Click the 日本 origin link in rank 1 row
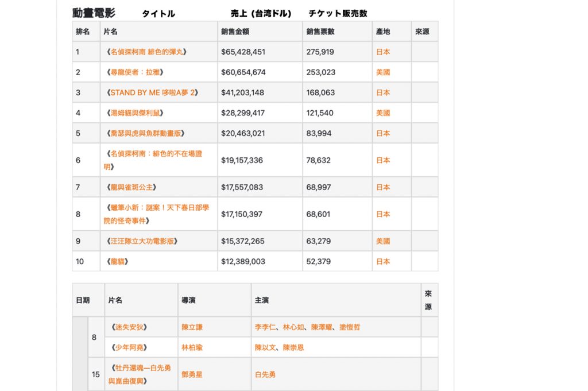This screenshot has height=391, width=588. (383, 52)
